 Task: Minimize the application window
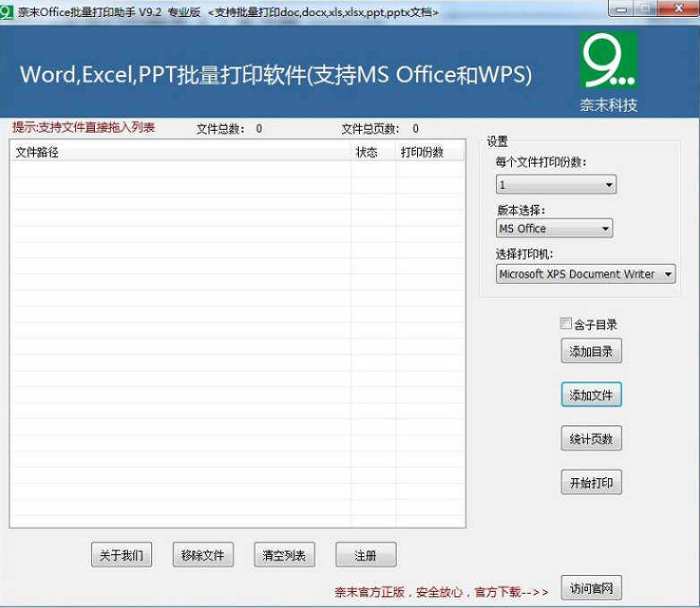620,9
